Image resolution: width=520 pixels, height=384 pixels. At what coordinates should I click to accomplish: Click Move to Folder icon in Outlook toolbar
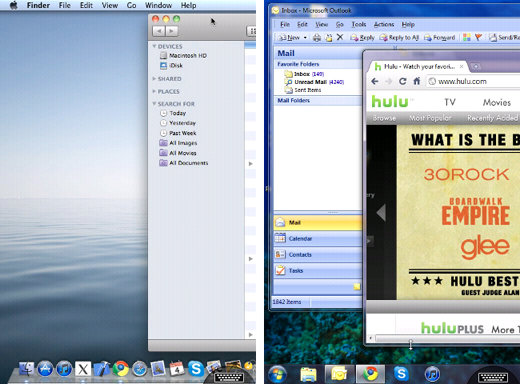pyautogui.click(x=329, y=38)
